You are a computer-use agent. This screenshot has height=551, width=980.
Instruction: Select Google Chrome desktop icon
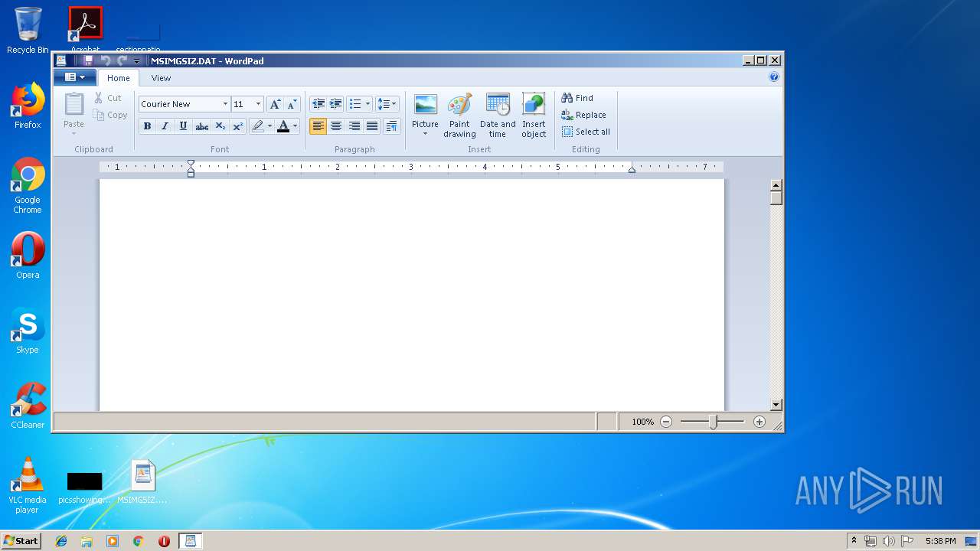28,186
